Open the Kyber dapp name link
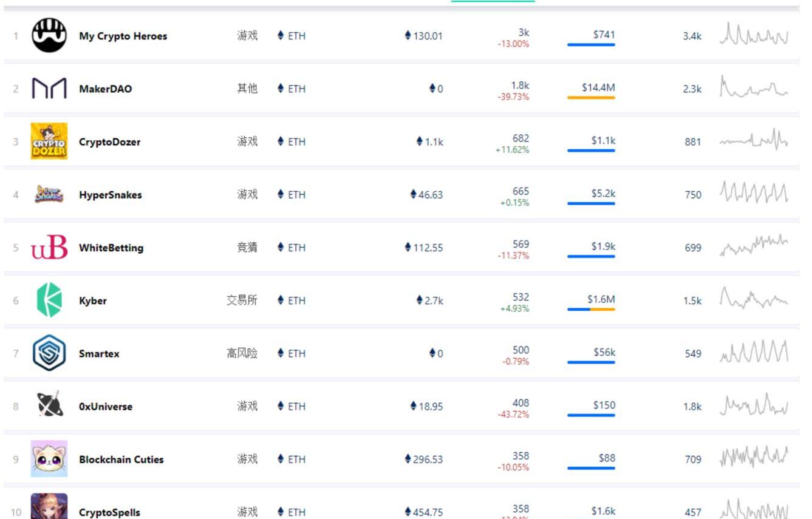This screenshot has height=519, width=812. click(x=93, y=300)
